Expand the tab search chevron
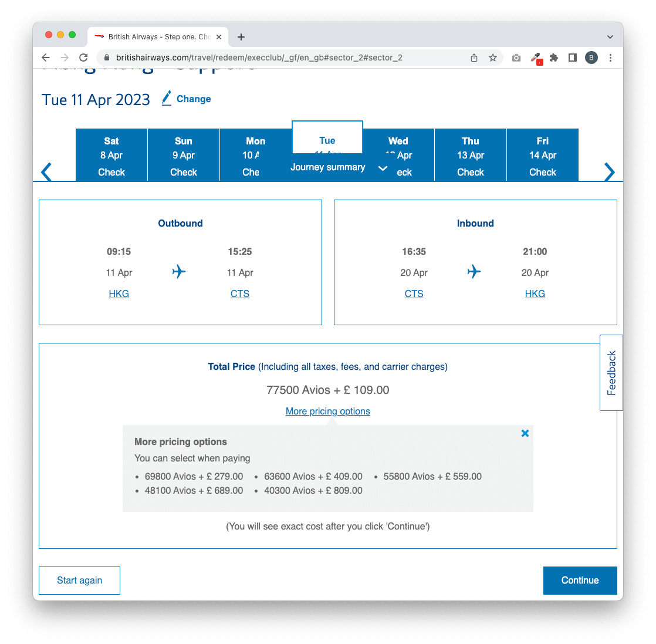 [610, 37]
